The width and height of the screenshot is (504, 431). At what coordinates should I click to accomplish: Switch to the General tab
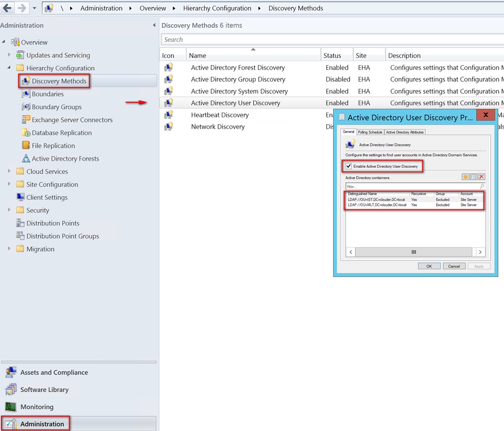[348, 132]
